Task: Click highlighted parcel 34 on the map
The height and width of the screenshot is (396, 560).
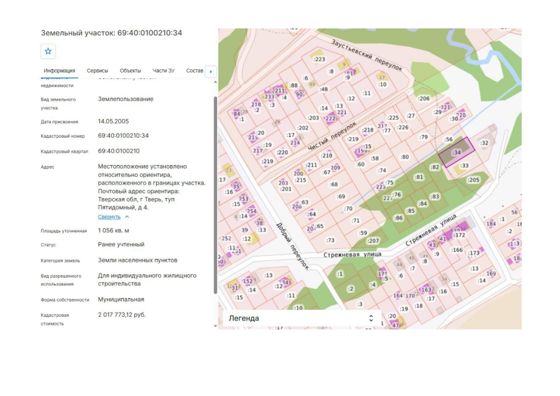Action: click(x=457, y=152)
